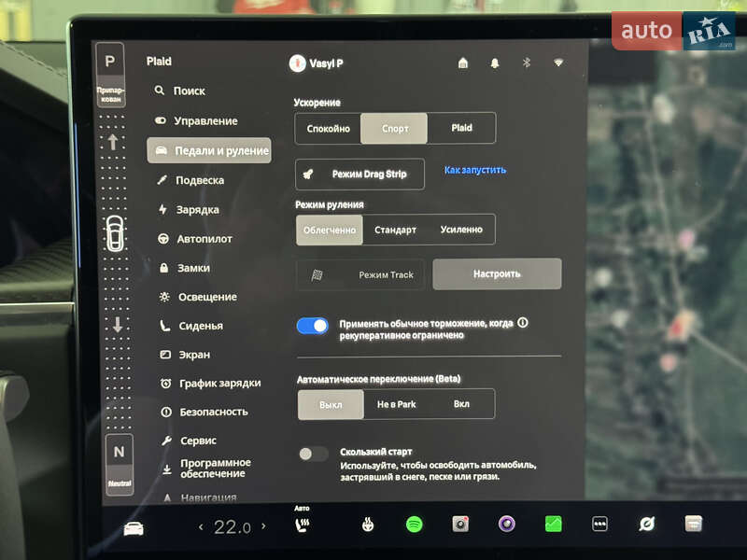This screenshot has height=560, width=747.
Task: Open the Сервис menu item
Action: (190, 441)
